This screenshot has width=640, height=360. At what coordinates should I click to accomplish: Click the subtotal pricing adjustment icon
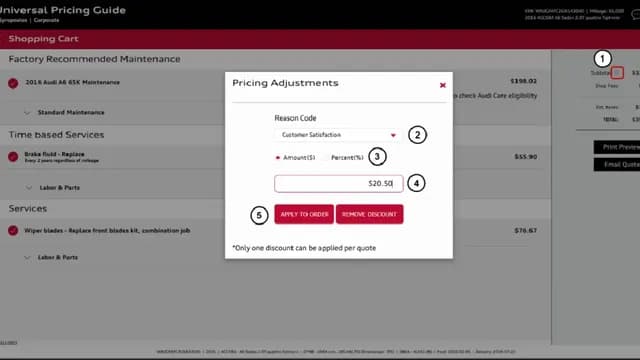617,73
